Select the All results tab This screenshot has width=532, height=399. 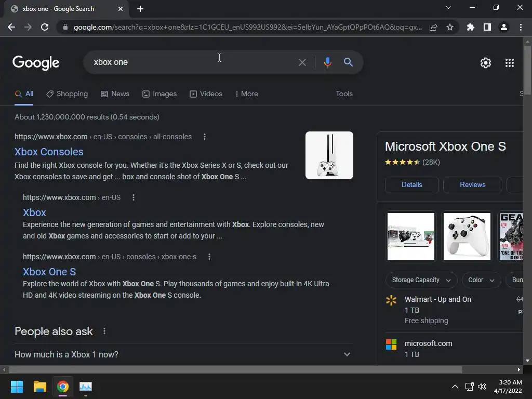(x=24, y=94)
